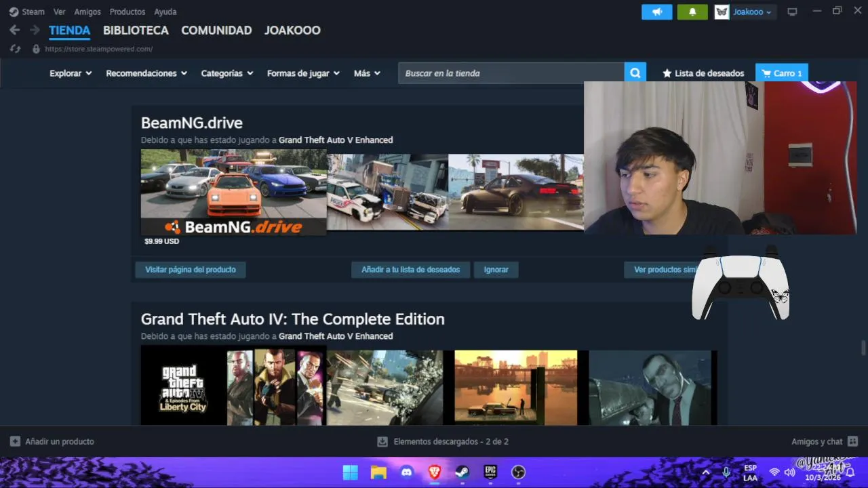Click the Wi-Fi network tray icon
Image resolution: width=868 pixels, height=488 pixels.
(x=774, y=472)
